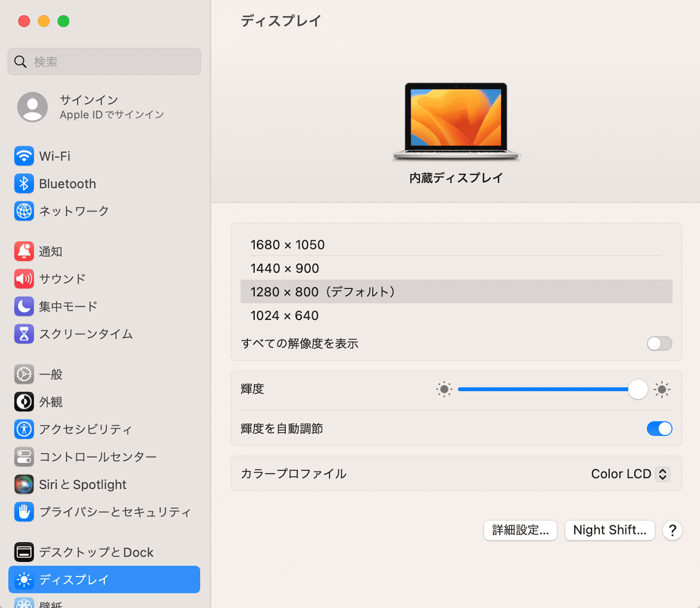700x608 pixels.
Task: Click the サウンド speaker icon
Action: coord(24,279)
